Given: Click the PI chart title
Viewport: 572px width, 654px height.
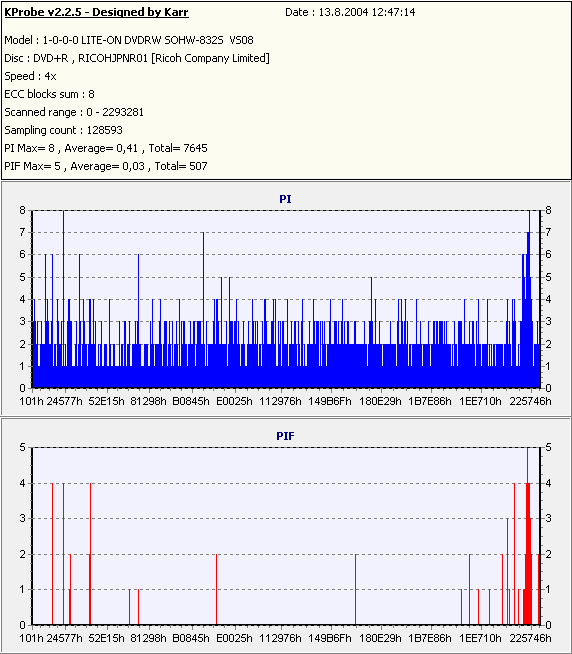Looking at the screenshot, I should point(285,199).
